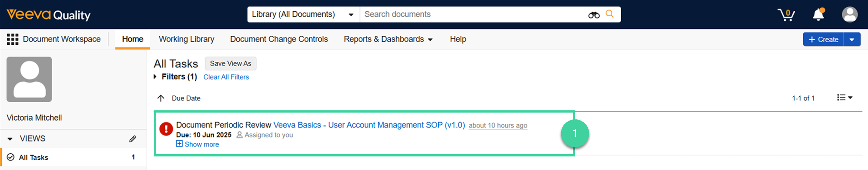The width and height of the screenshot is (868, 170).
Task: Click the '1-1 of 1' result count
Action: click(803, 98)
